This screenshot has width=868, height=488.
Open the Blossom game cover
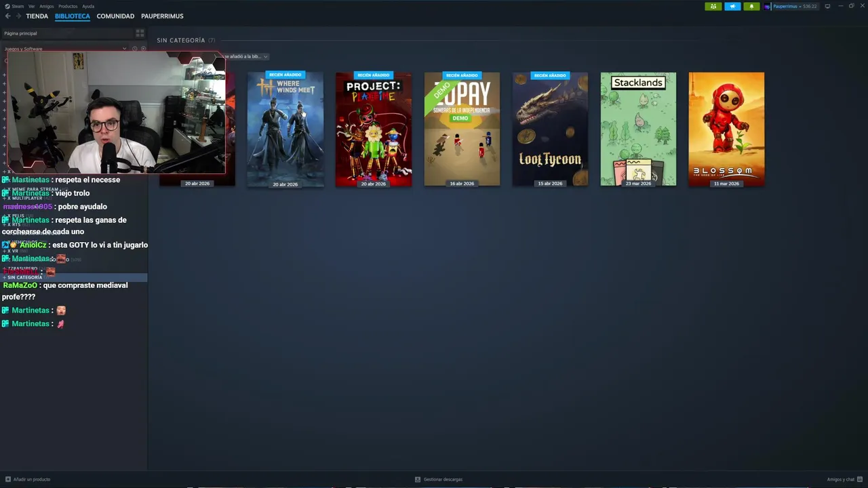726,129
